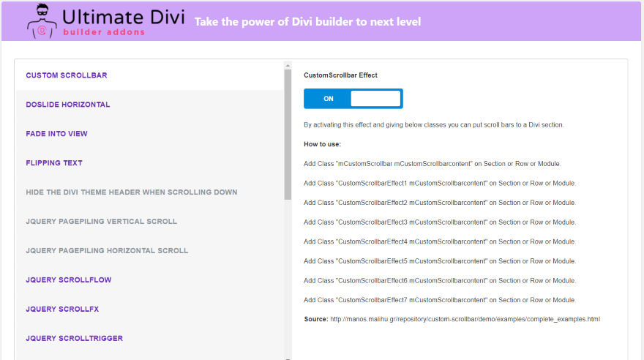
Task: Click the CustomScrollbarEffect1 class line
Action: point(440,183)
